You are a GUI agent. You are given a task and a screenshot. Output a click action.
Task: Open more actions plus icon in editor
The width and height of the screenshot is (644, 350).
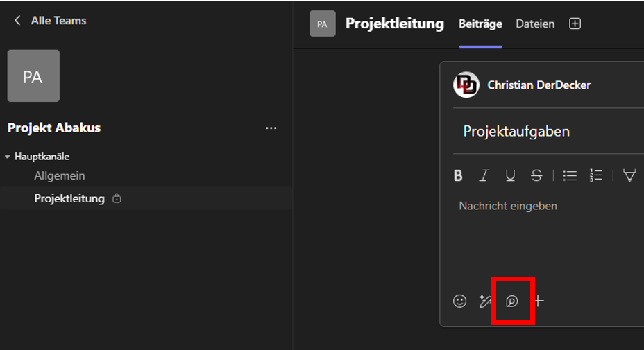(x=539, y=301)
